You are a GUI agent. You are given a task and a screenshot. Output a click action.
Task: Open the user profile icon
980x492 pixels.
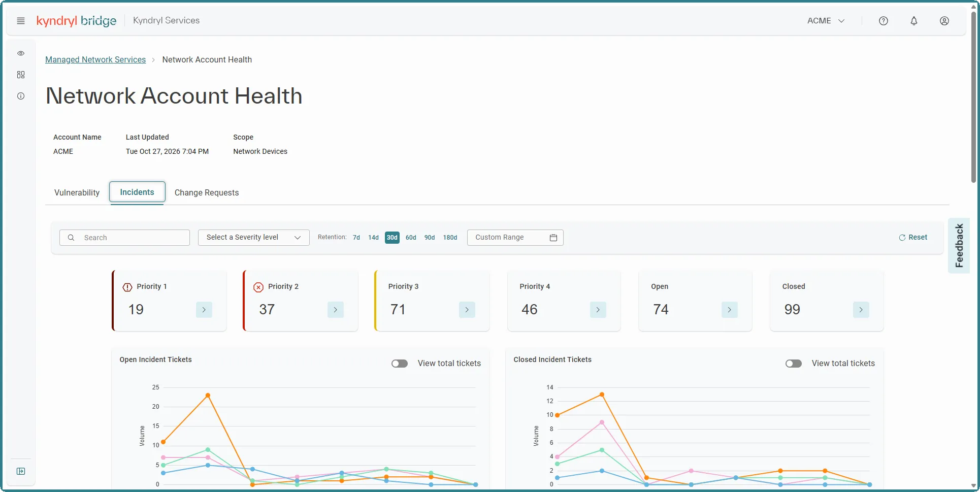pyautogui.click(x=944, y=21)
